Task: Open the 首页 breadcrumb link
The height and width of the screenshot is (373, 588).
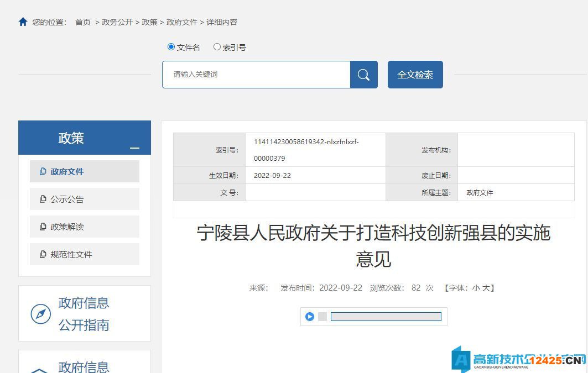Action: click(x=82, y=23)
